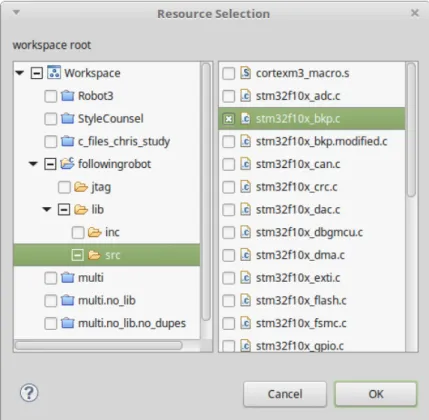Image resolution: width=429 pixels, height=420 pixels.
Task: Toggle the followingrobot project checkbox
Action: tap(50, 164)
